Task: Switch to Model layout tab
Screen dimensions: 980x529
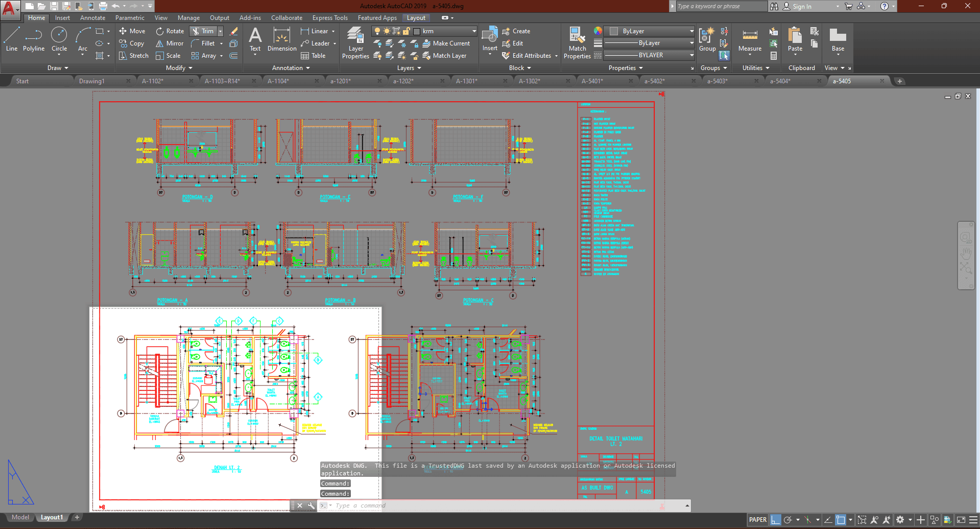Action: pyautogui.click(x=20, y=517)
